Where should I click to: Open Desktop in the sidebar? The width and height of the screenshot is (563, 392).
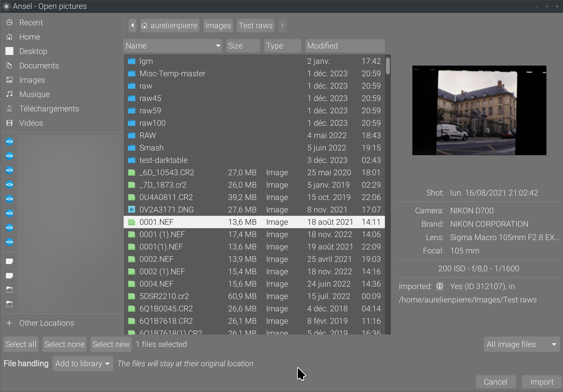click(62, 51)
